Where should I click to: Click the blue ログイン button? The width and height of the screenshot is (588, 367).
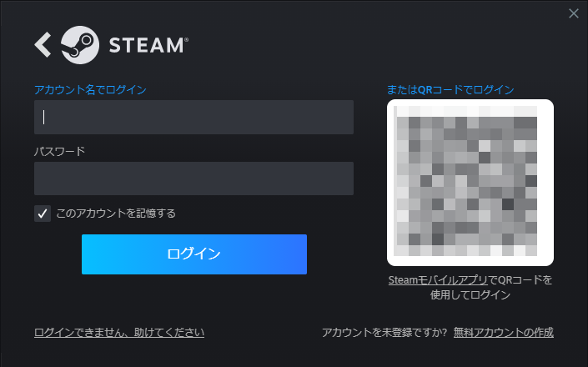point(194,254)
